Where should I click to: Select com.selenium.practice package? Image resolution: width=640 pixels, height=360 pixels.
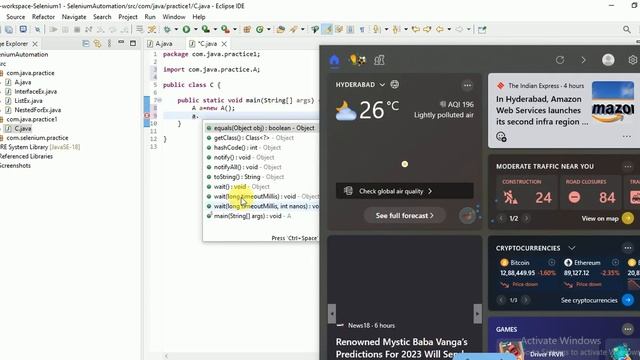[x=37, y=138]
